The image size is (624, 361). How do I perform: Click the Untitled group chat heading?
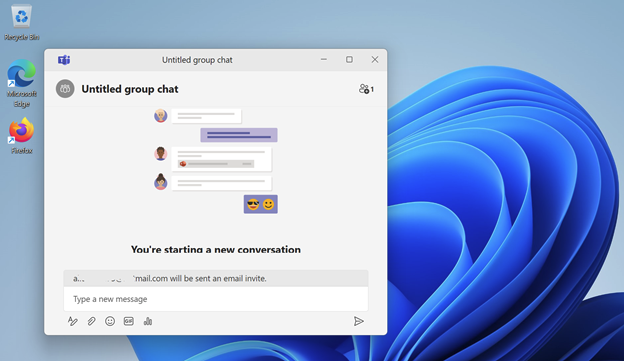coord(130,89)
